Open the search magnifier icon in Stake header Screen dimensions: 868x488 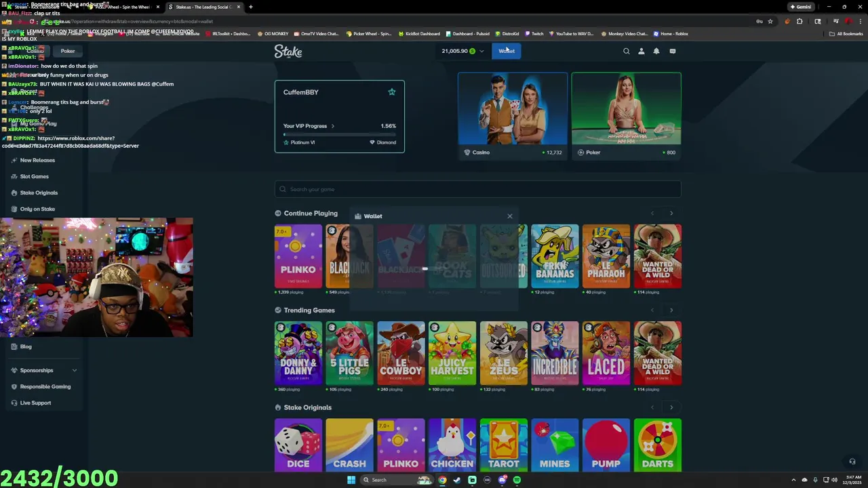tap(627, 51)
